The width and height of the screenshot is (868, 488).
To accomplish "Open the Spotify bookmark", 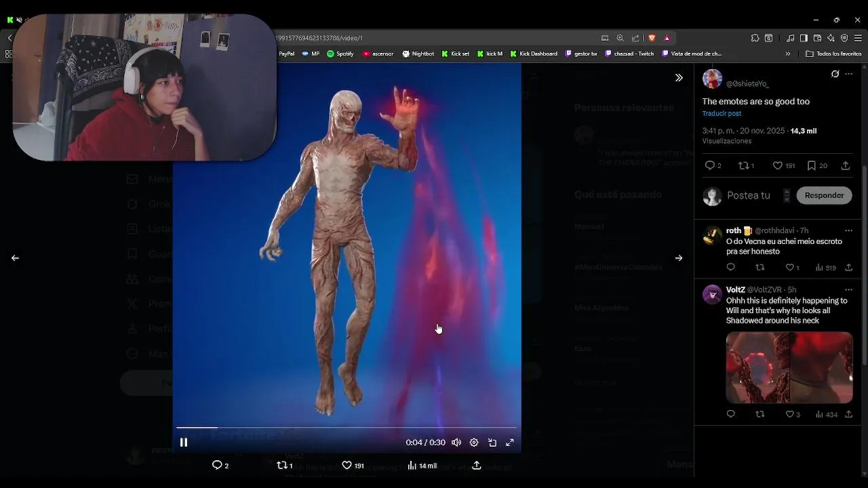I will 340,54.
